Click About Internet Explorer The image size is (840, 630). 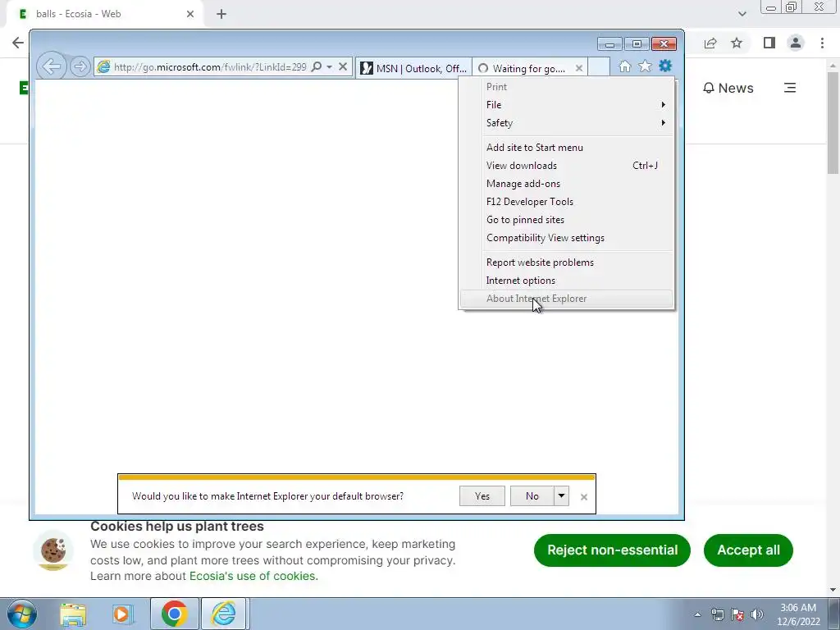click(x=567, y=299)
